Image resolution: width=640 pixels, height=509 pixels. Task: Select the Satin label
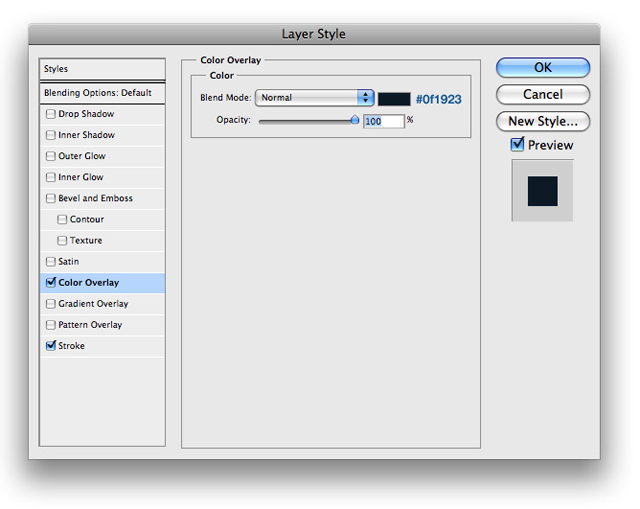coord(69,262)
